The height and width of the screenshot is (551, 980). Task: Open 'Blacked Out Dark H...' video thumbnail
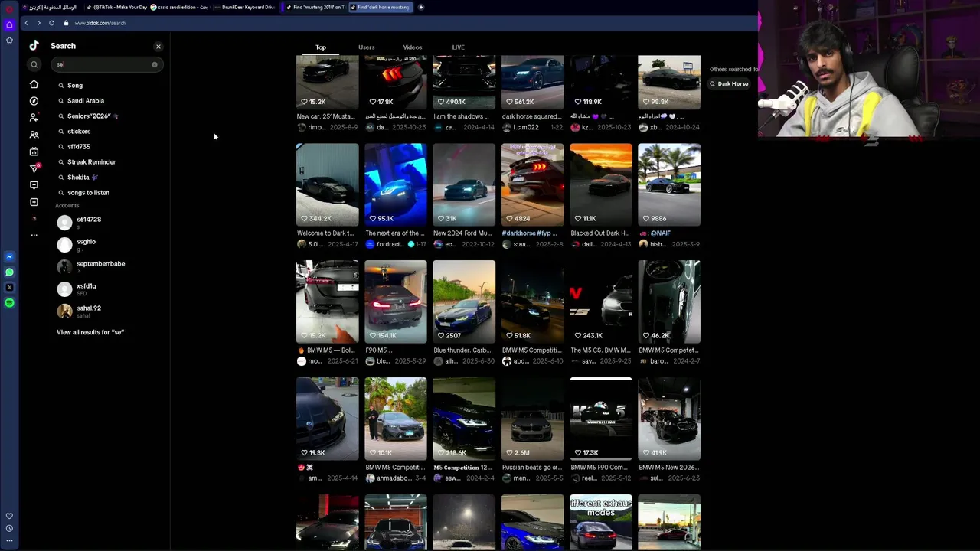click(x=601, y=184)
